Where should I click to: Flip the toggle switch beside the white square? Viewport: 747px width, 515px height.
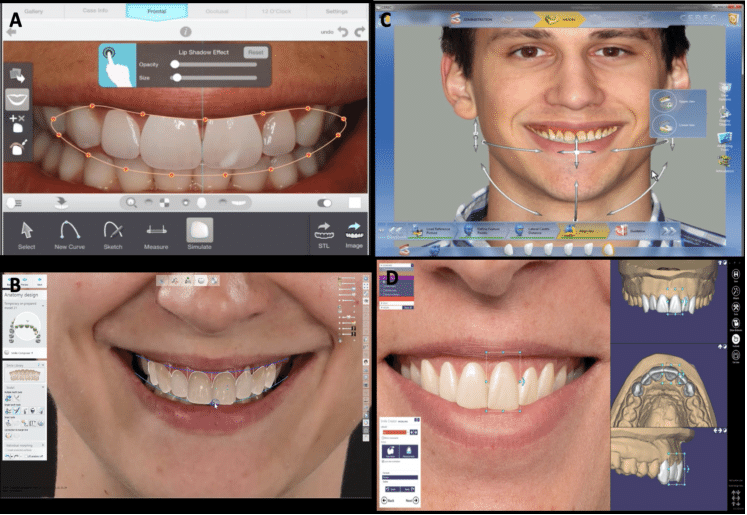click(x=326, y=202)
